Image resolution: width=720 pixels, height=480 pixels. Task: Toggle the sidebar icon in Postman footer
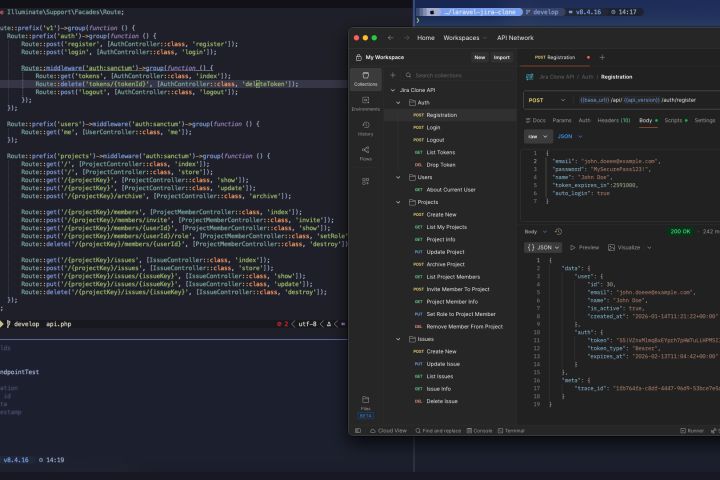tap(358, 430)
